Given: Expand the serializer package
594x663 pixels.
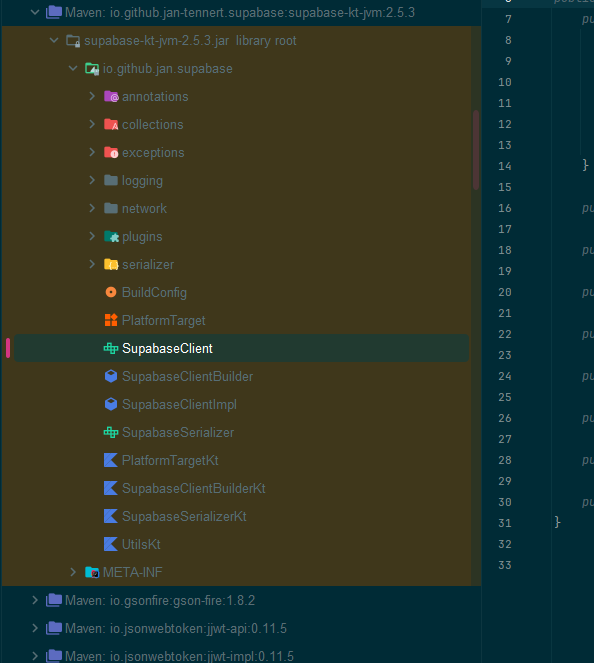Looking at the screenshot, I should pyautogui.click(x=92, y=264).
